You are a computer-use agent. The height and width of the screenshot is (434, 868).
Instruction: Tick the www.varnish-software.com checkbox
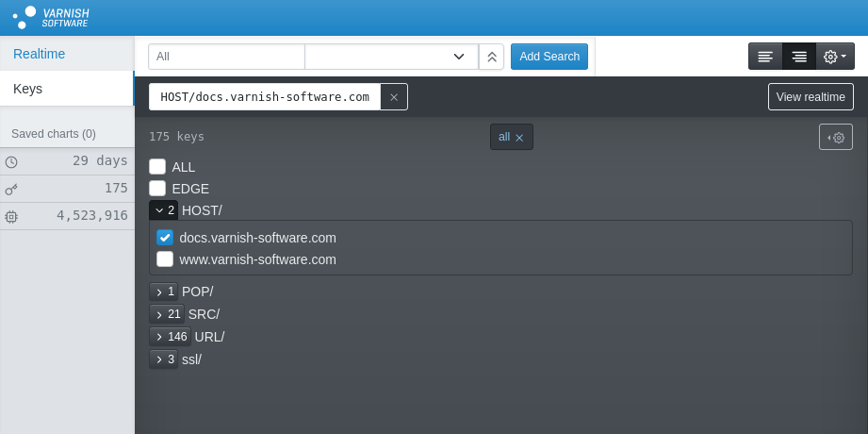tap(165, 259)
